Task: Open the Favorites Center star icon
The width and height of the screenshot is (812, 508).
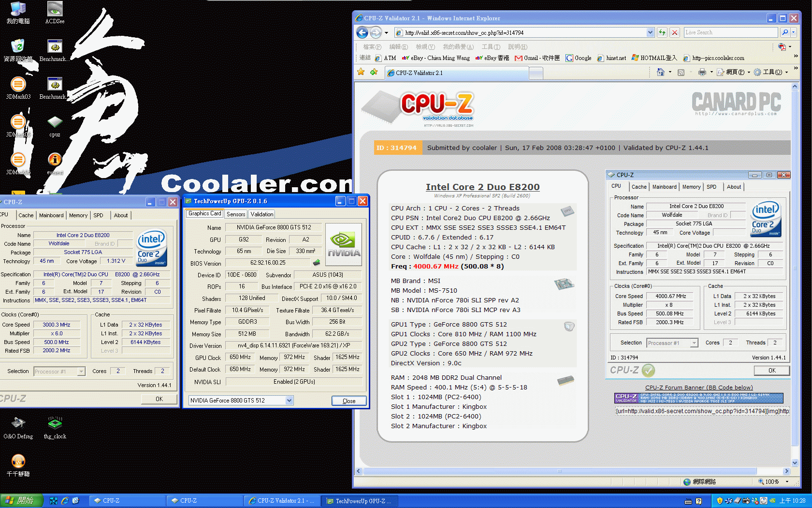Action: point(361,72)
